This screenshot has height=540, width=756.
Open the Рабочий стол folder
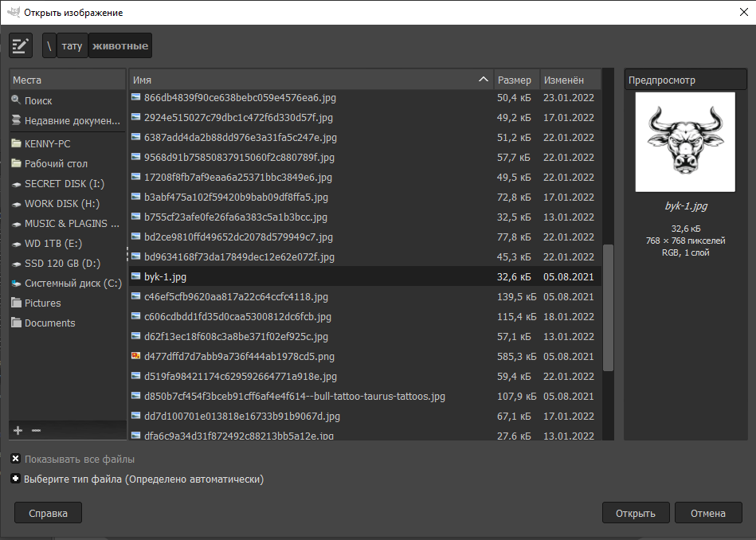pyautogui.click(x=68, y=163)
